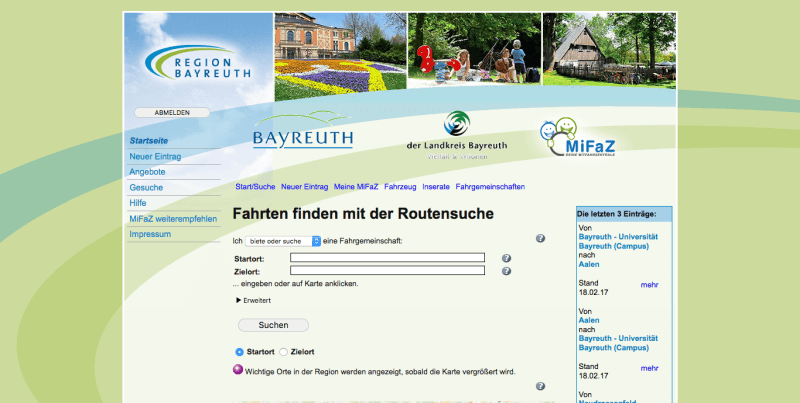Click into the Startort input field
The image size is (800, 403).
pos(387,258)
